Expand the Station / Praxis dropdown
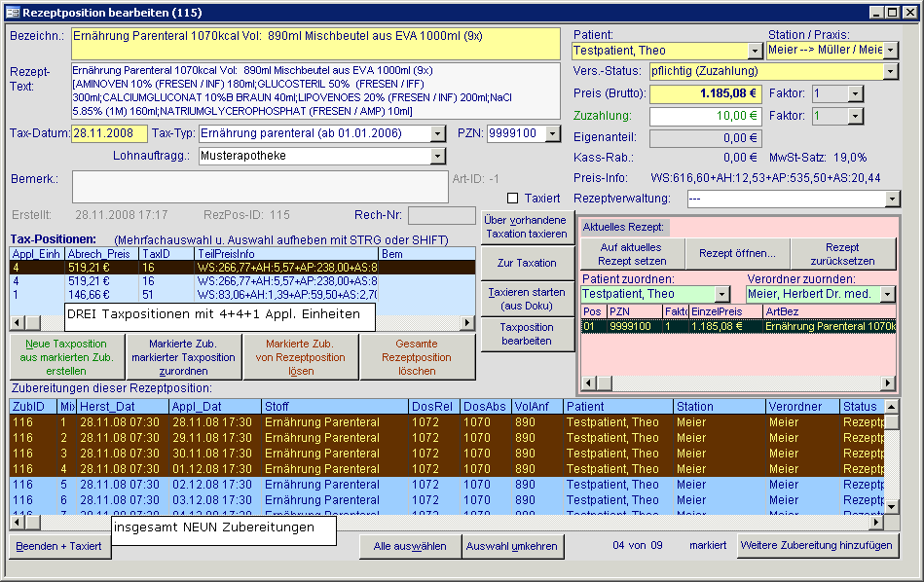 891,51
